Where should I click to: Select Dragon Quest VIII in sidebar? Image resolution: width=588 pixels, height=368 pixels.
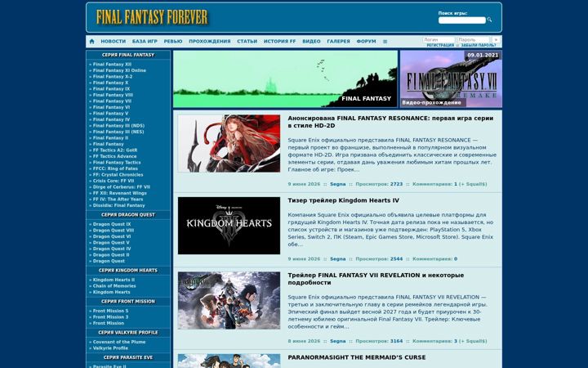[114, 231]
